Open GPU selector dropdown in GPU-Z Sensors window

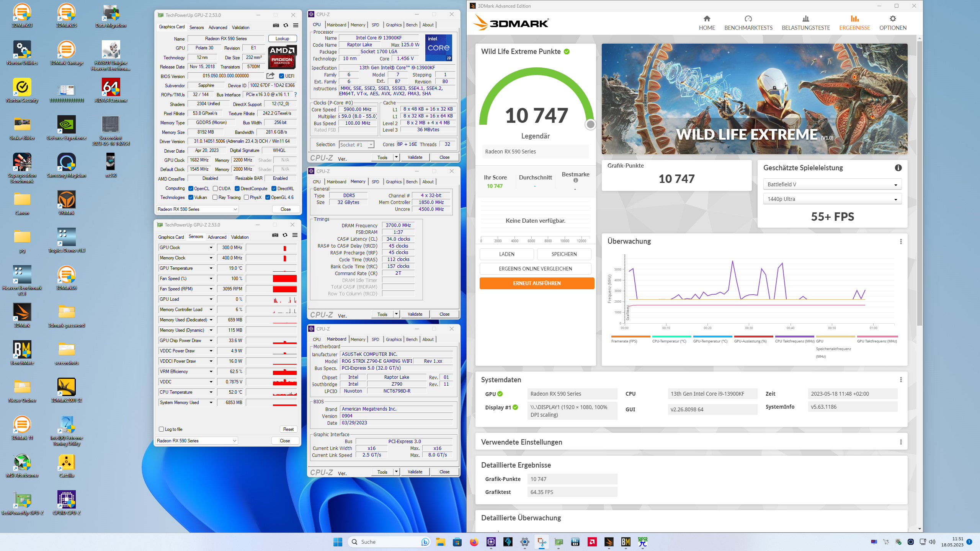click(x=196, y=441)
